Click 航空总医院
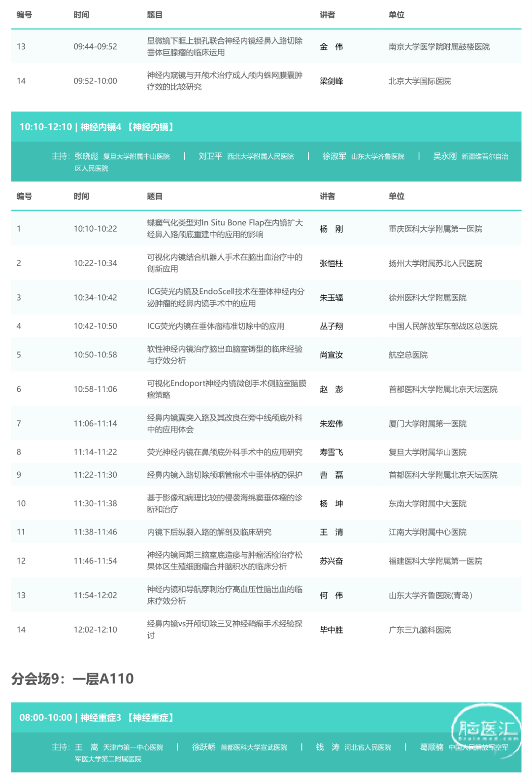This screenshot has width=532, height=776. click(408, 355)
